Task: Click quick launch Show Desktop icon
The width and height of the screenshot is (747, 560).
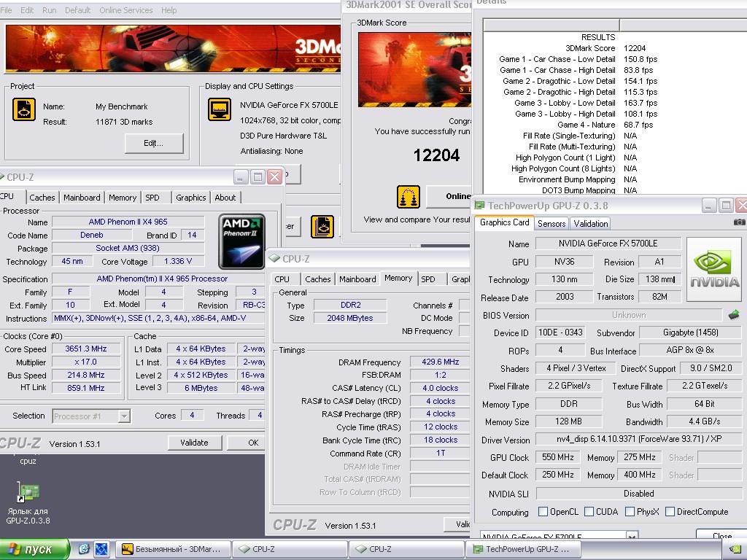Action: [84, 549]
